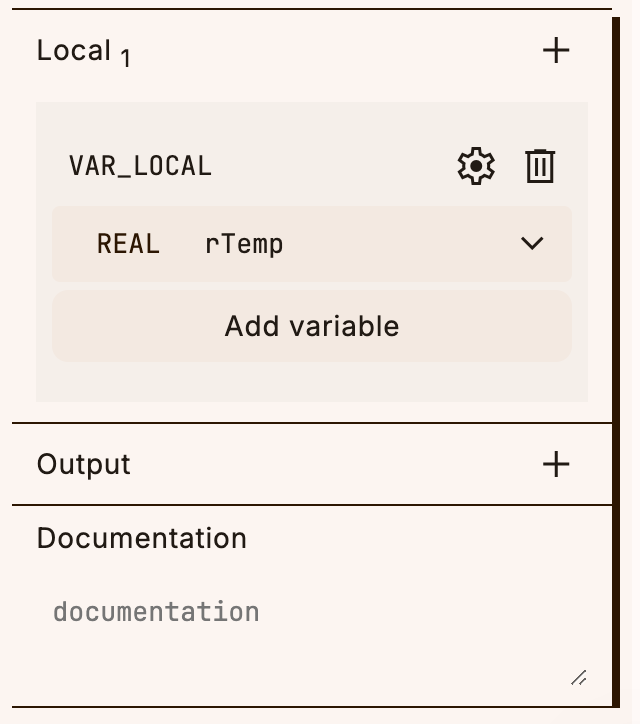Delete the VAR_LOCAL block
Screen dimensions: 640x724
(540, 166)
